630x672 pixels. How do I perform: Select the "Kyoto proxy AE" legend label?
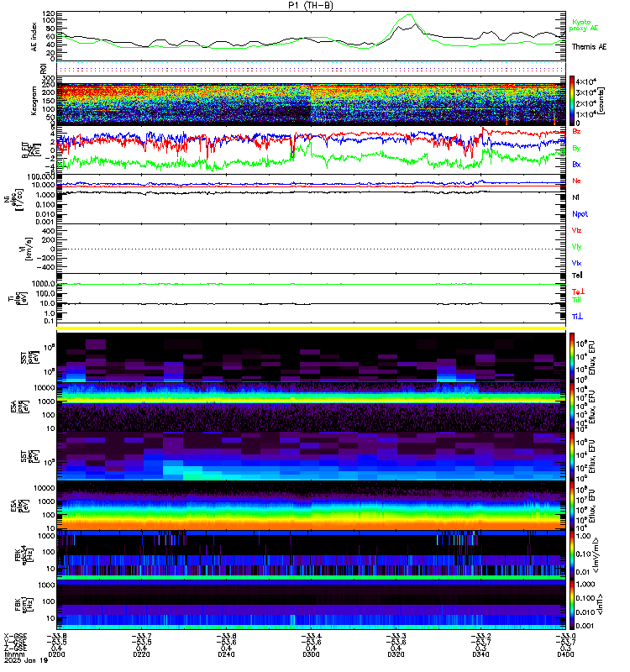tap(583, 25)
